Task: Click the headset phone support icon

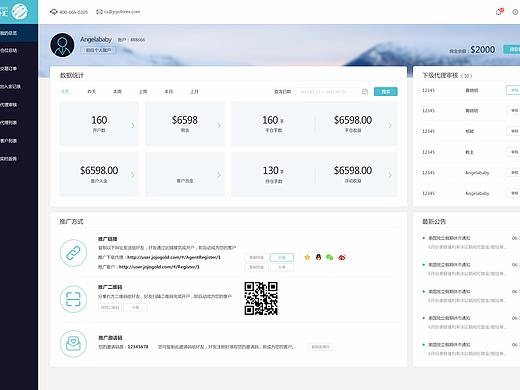Action: click(x=53, y=12)
